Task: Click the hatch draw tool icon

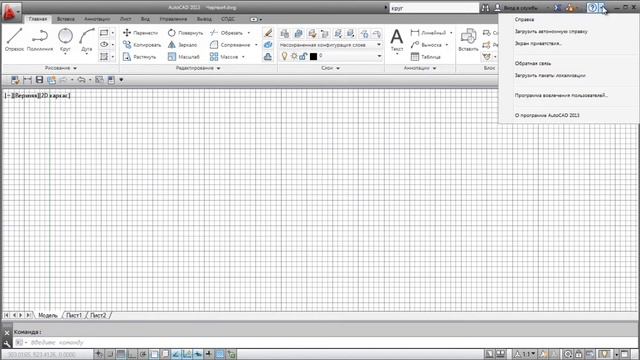Action: coord(104,57)
